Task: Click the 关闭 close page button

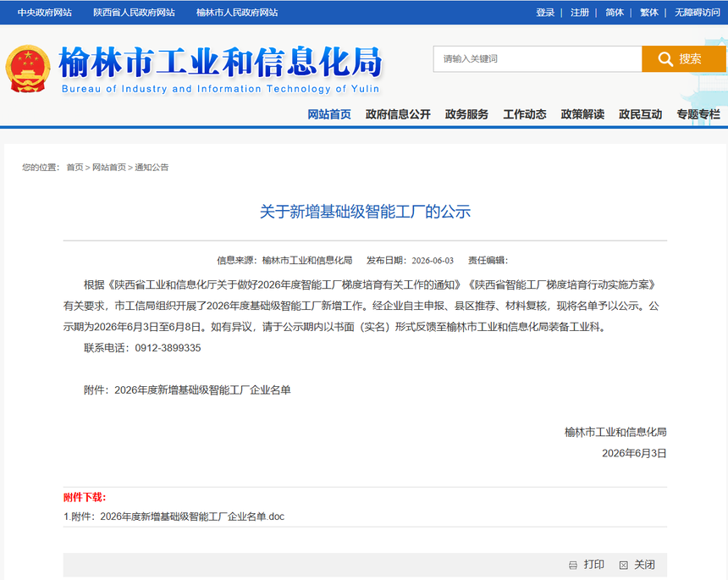Action: (x=637, y=565)
